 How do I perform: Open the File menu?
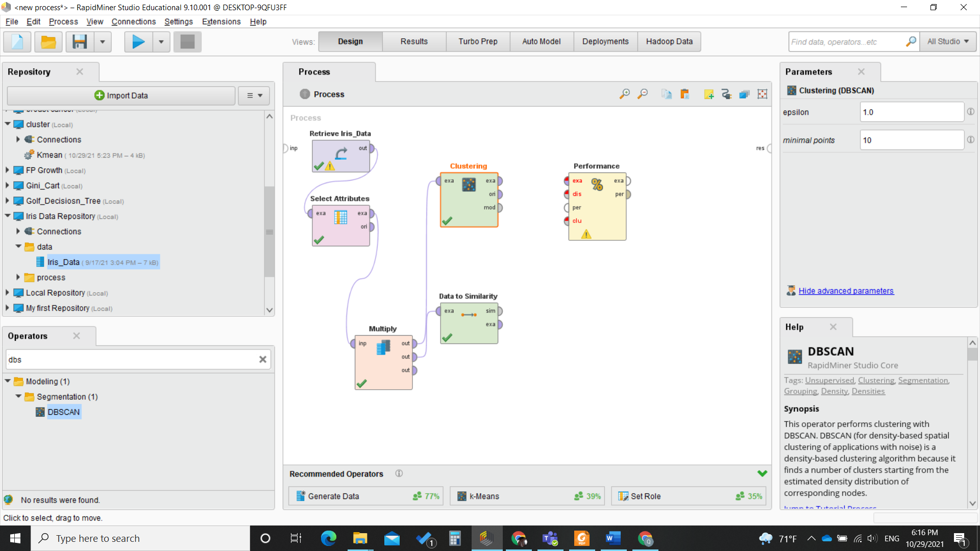(12, 21)
